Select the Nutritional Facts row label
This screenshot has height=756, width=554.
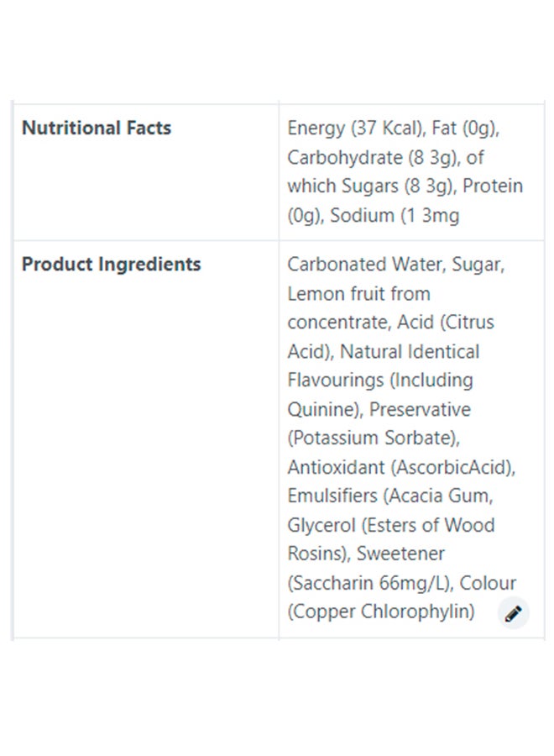click(97, 128)
